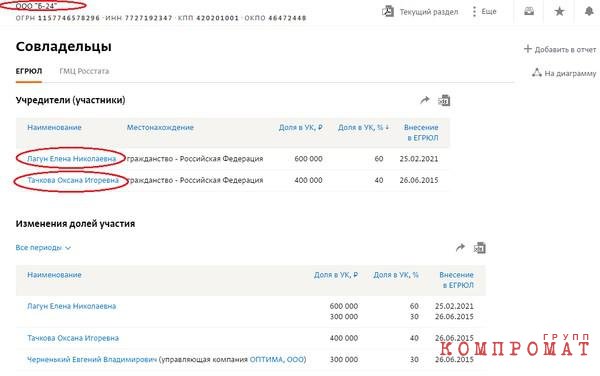Viewport: 600px width, 376px height.
Task: Sort share changes table by Наименование header
Action: pyautogui.click(x=54, y=275)
